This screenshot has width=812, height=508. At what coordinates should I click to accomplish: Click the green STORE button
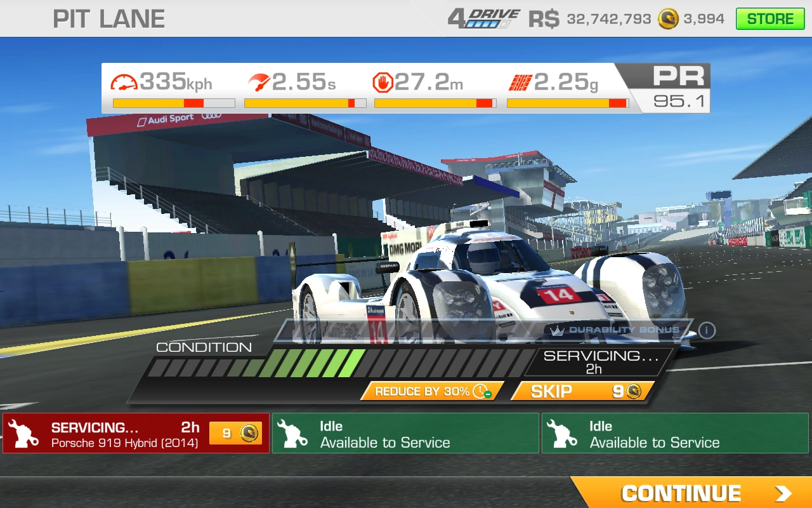click(769, 19)
